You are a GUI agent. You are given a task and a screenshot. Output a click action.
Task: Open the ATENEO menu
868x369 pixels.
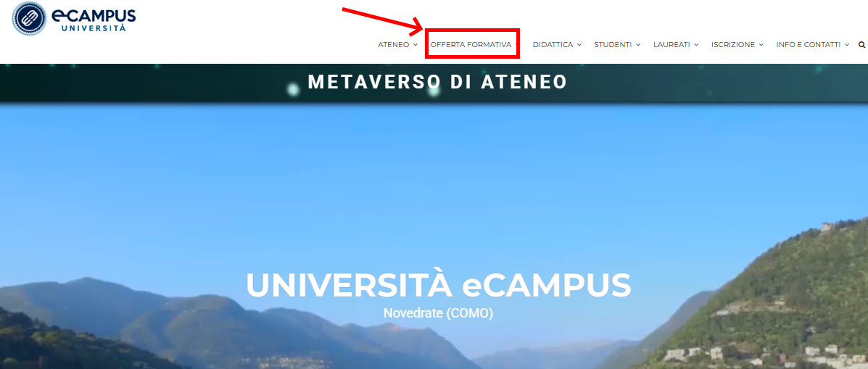pyautogui.click(x=394, y=45)
